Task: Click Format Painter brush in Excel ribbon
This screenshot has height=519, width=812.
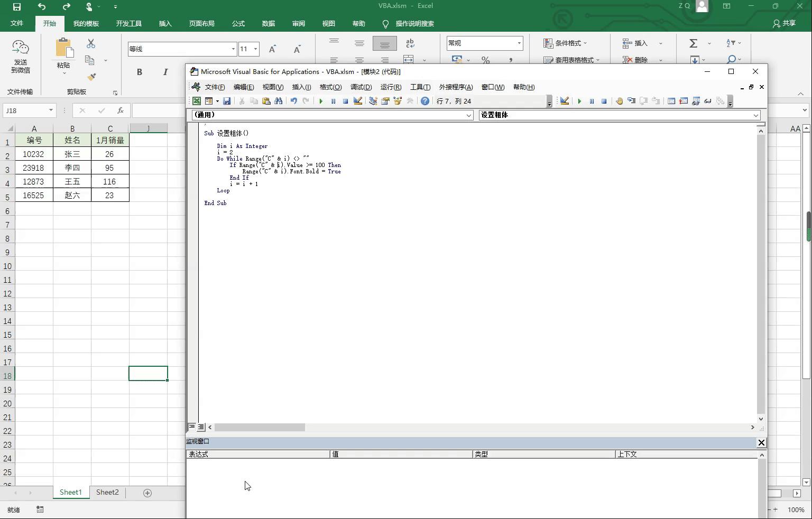Action: 91,77
